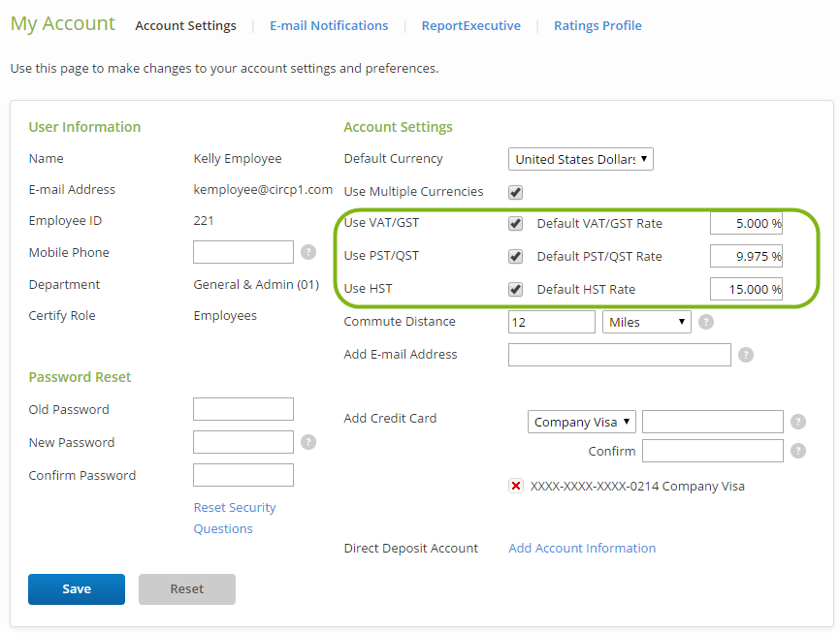Screen dimensions: 840x633
Task: Focus the Confirm Password field
Action: coord(243,475)
